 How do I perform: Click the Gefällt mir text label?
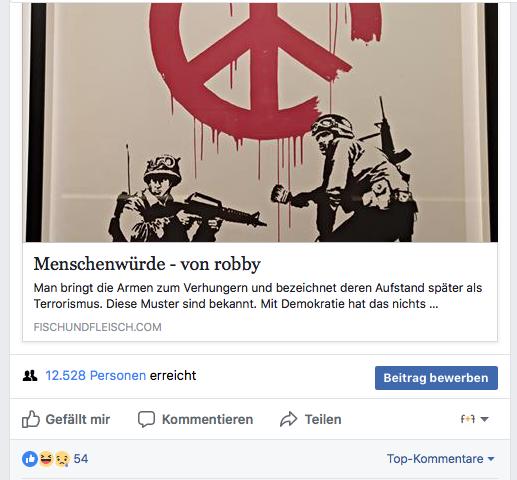coord(78,419)
